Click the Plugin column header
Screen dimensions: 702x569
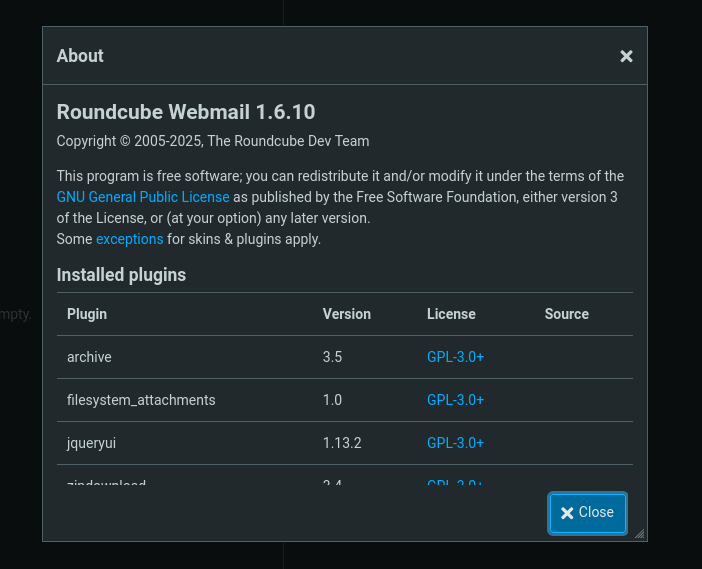pos(87,314)
